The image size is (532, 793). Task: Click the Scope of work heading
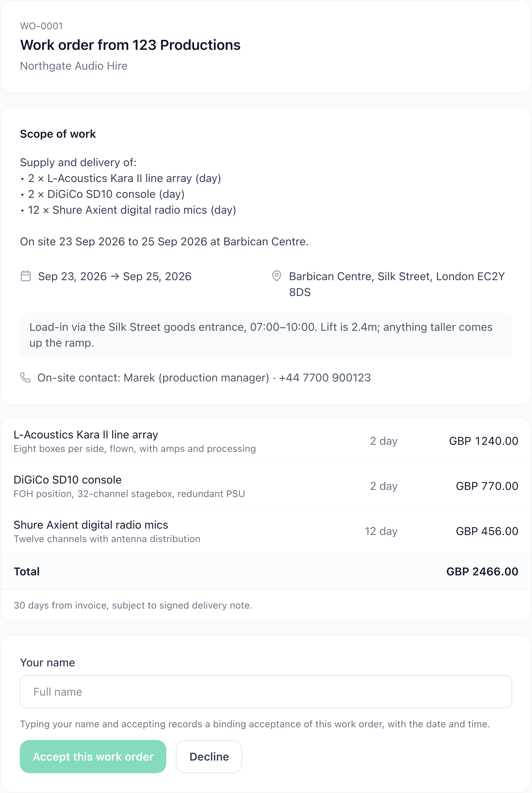coord(58,134)
